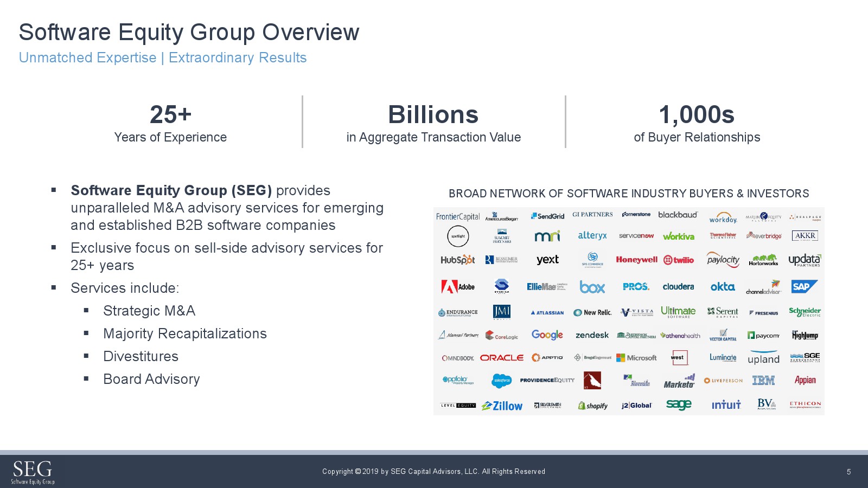Select the box logo

pyautogui.click(x=592, y=287)
